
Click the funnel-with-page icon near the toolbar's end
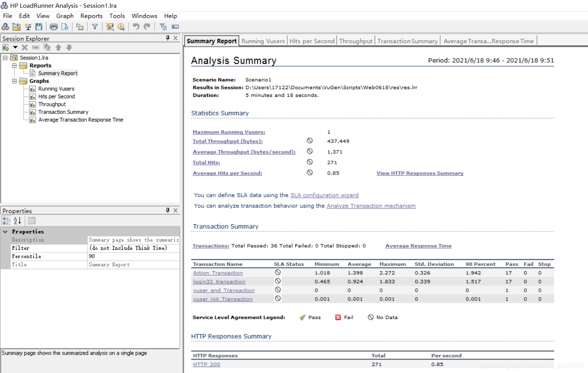pos(163,27)
